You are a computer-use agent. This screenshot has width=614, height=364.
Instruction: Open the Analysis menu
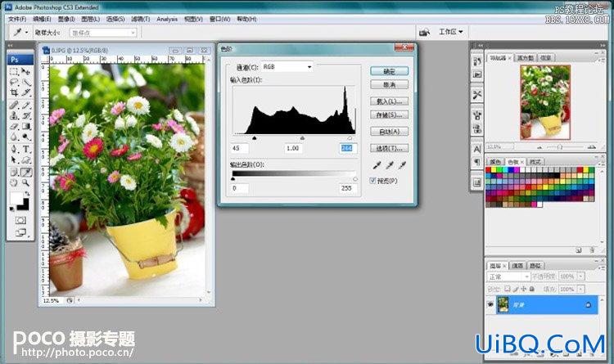tap(167, 19)
